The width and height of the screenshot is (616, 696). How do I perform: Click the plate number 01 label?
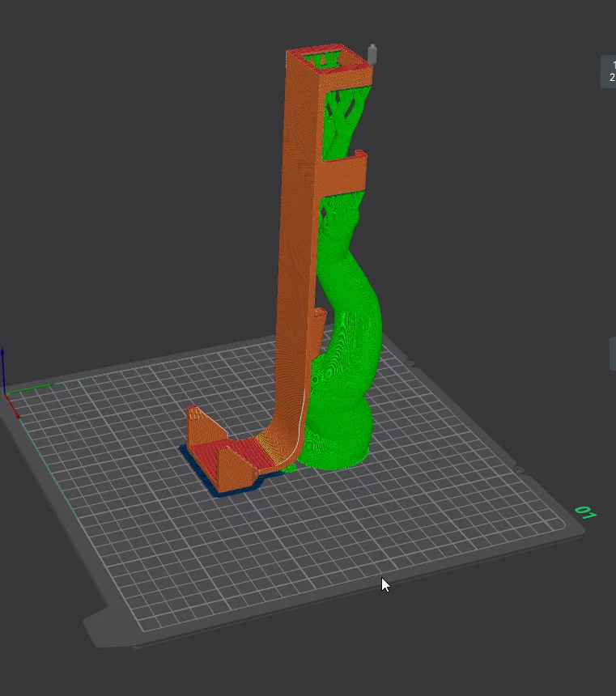586,512
